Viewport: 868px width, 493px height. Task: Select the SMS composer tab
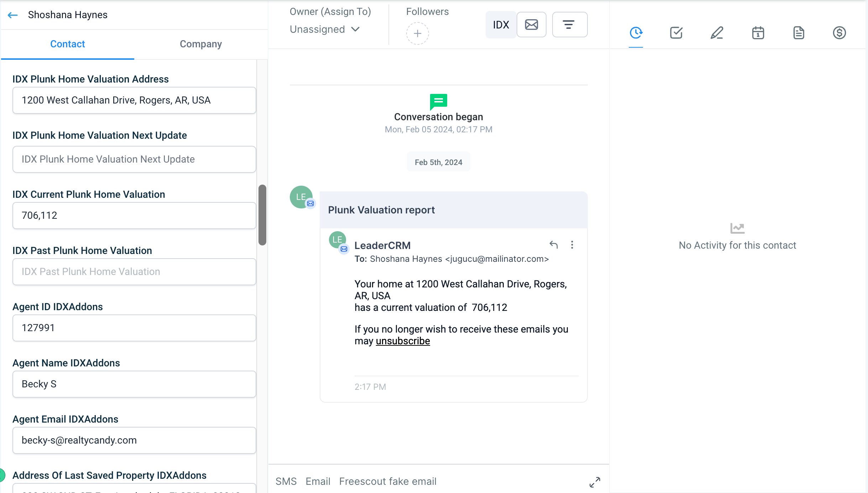[x=286, y=481]
